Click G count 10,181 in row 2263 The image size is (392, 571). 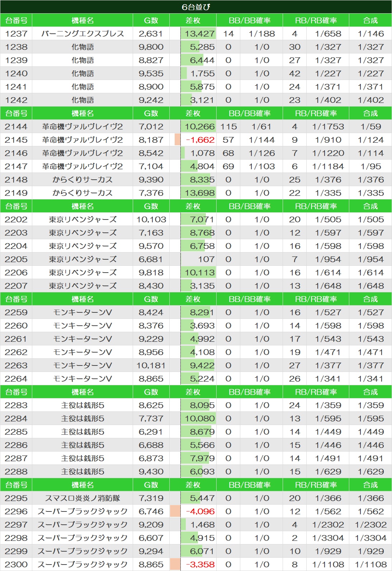click(151, 365)
